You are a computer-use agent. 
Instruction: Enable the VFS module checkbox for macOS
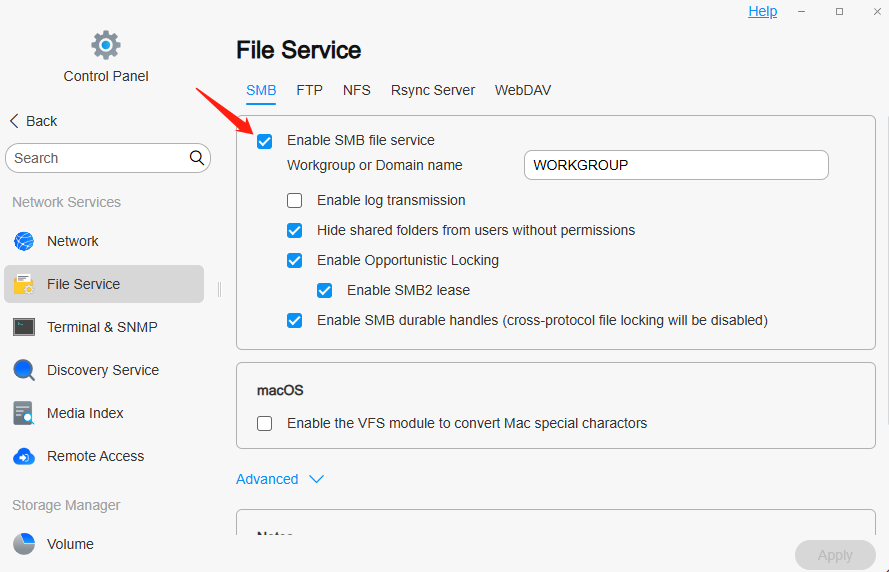point(264,424)
